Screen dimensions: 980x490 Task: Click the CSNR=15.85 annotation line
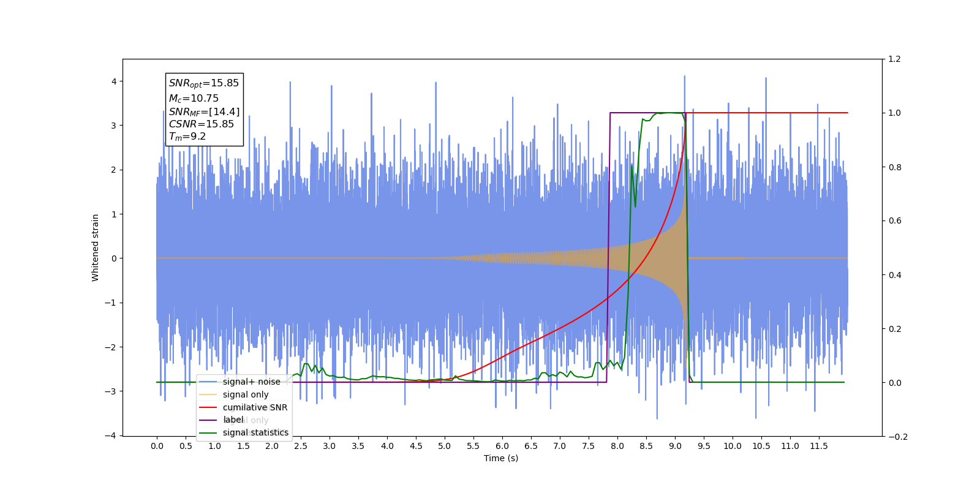[x=202, y=124]
